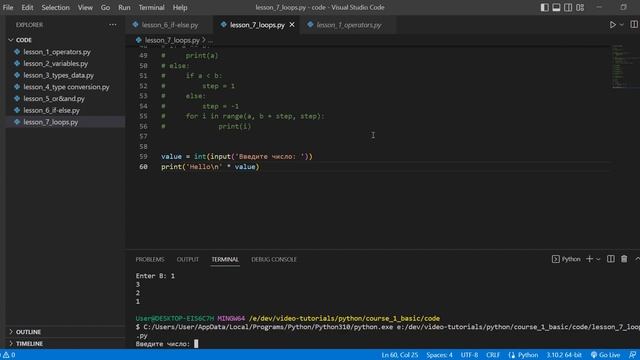
Task: Open customize layout icon
Action: click(x=580, y=7)
